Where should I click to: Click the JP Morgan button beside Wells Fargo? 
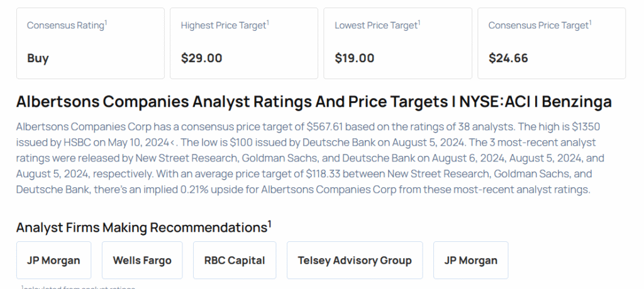coord(53,260)
